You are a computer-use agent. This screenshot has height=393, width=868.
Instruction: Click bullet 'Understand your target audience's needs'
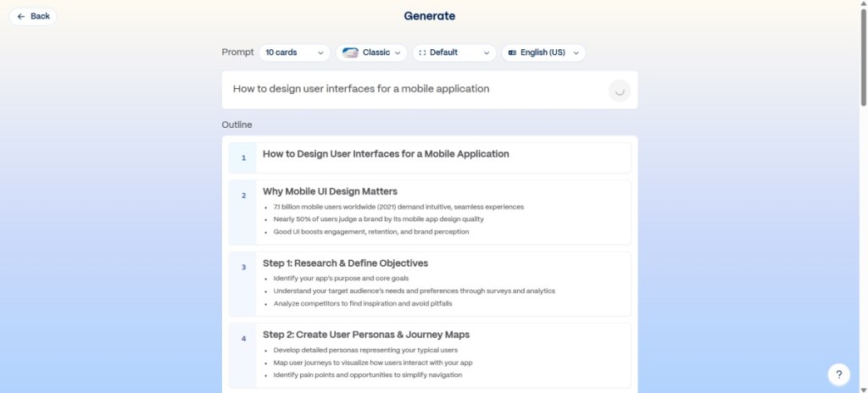click(414, 291)
